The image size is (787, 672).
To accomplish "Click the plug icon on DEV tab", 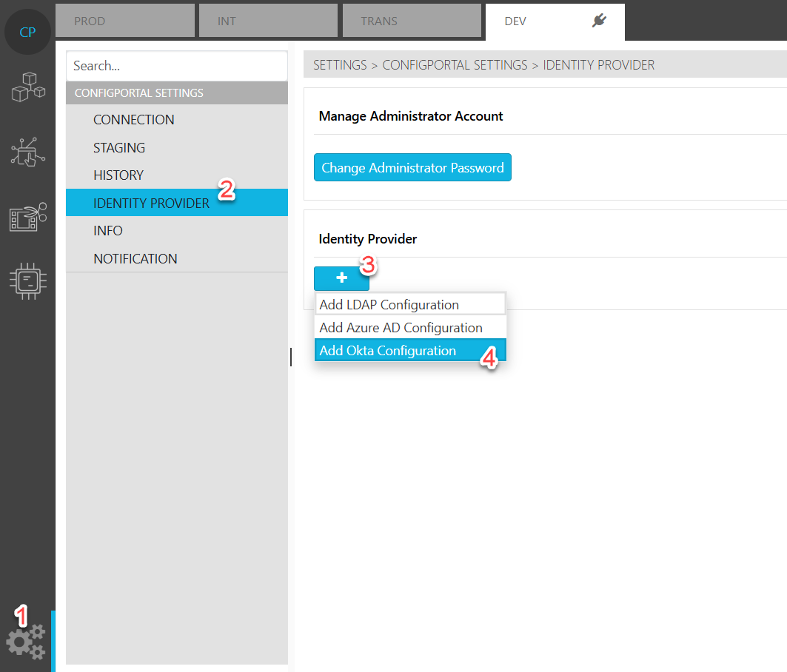I will click(x=600, y=21).
